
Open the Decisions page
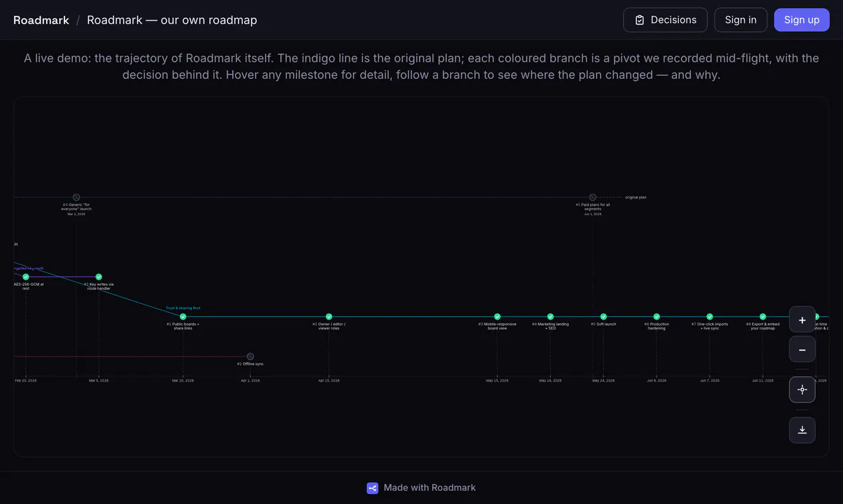click(665, 20)
